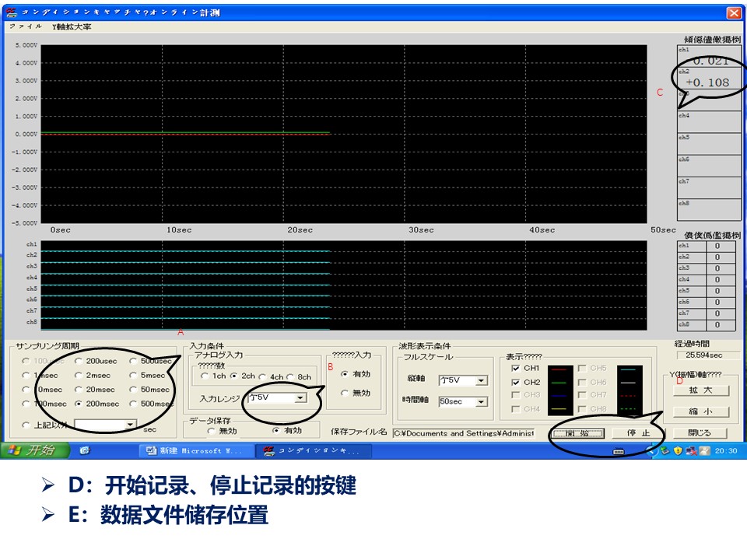Disable digital input with 無効 radio
The height and width of the screenshot is (560, 747).
click(345, 394)
